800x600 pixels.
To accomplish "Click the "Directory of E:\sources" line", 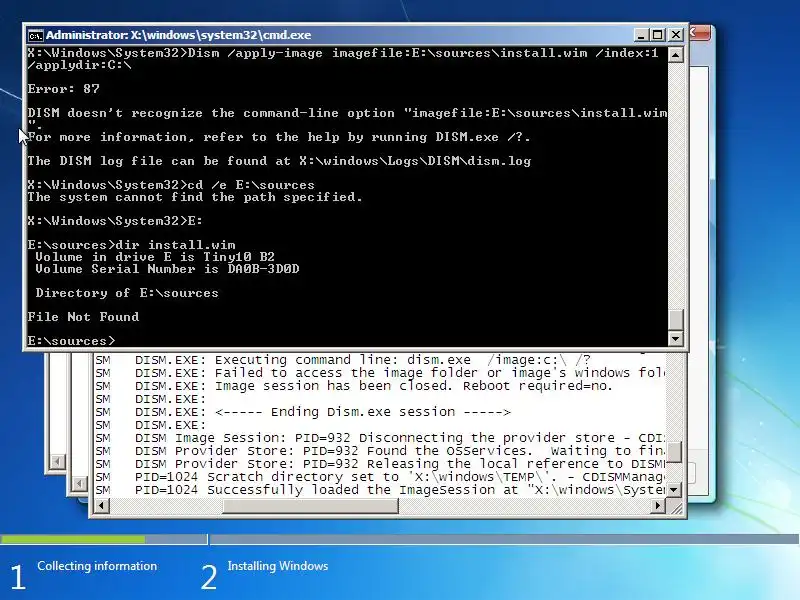I will (x=127, y=293).
